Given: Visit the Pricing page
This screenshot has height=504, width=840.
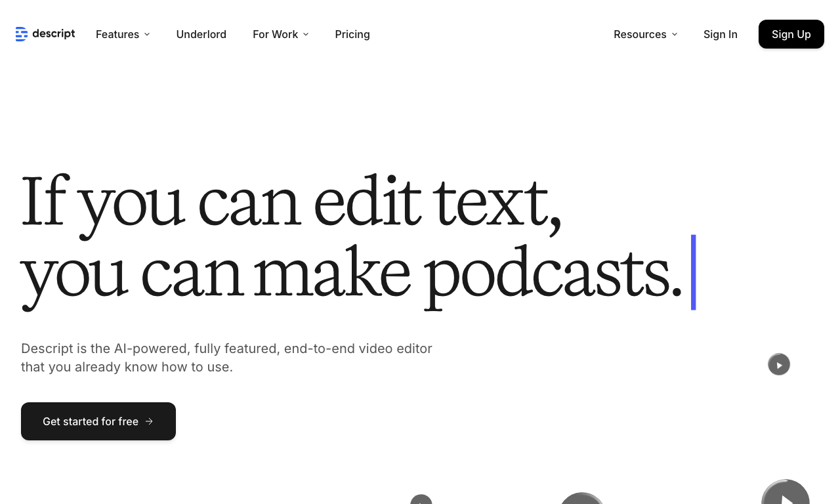Looking at the screenshot, I should click(x=352, y=34).
